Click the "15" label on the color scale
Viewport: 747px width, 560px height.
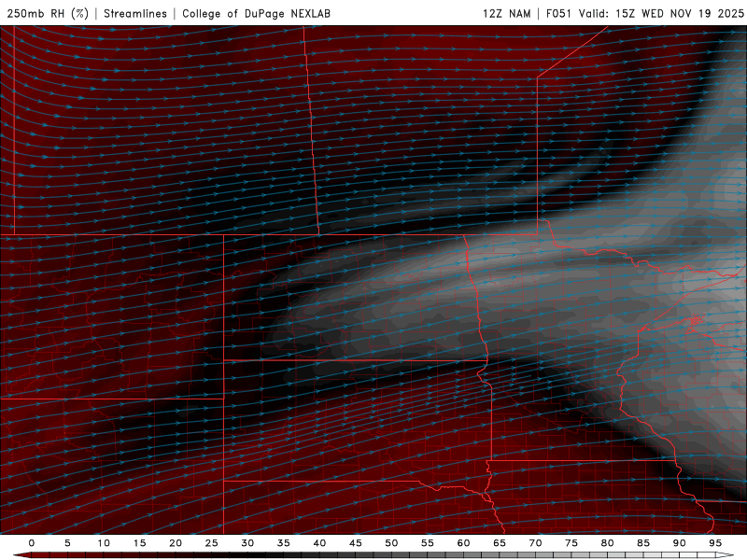pyautogui.click(x=139, y=543)
